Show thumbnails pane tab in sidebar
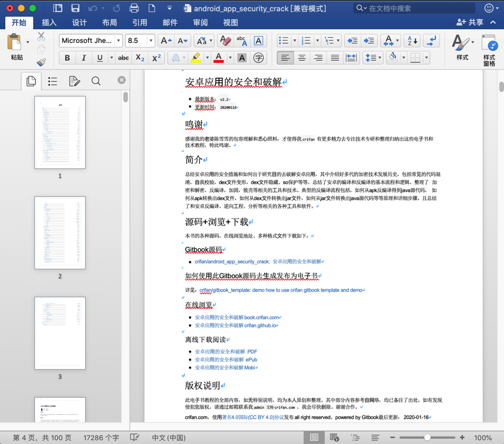 pos(31,81)
